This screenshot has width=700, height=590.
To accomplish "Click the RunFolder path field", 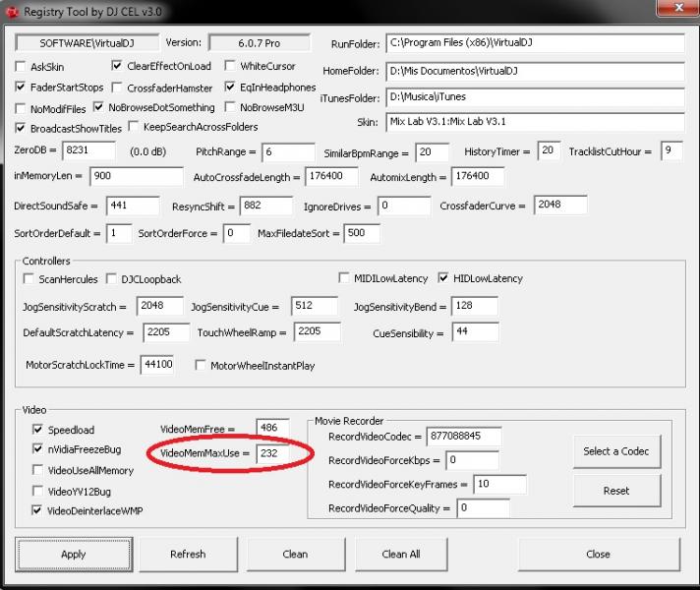I will click(535, 43).
